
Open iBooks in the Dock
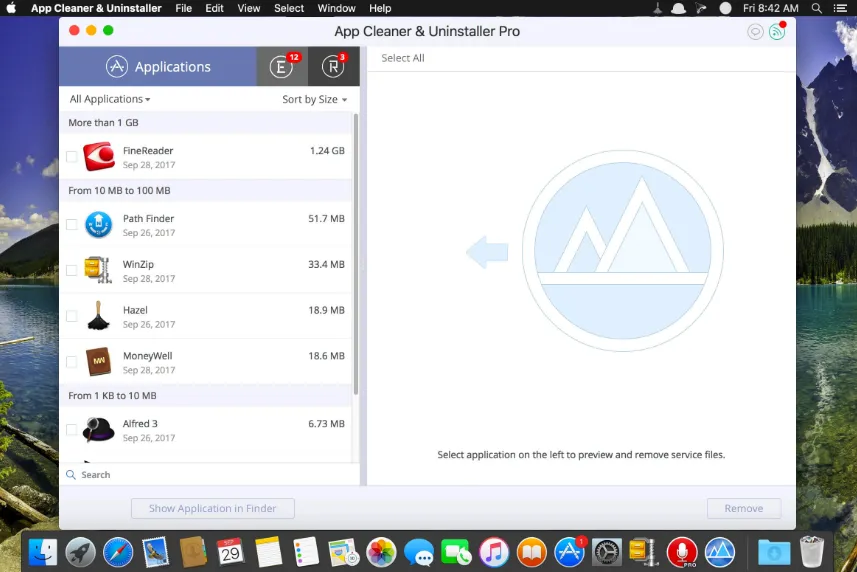click(x=532, y=552)
